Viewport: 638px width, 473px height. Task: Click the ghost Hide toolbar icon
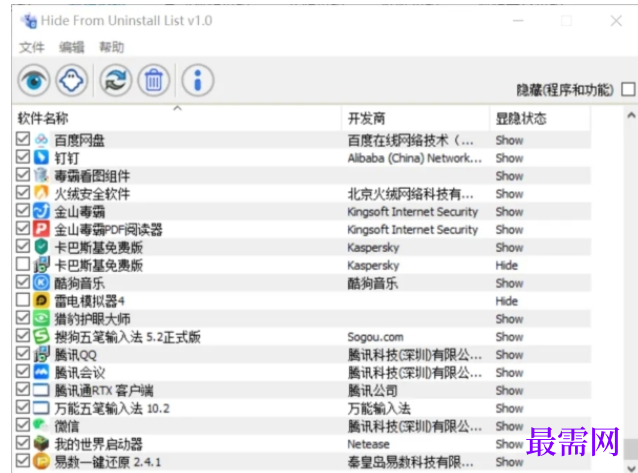[x=72, y=80]
